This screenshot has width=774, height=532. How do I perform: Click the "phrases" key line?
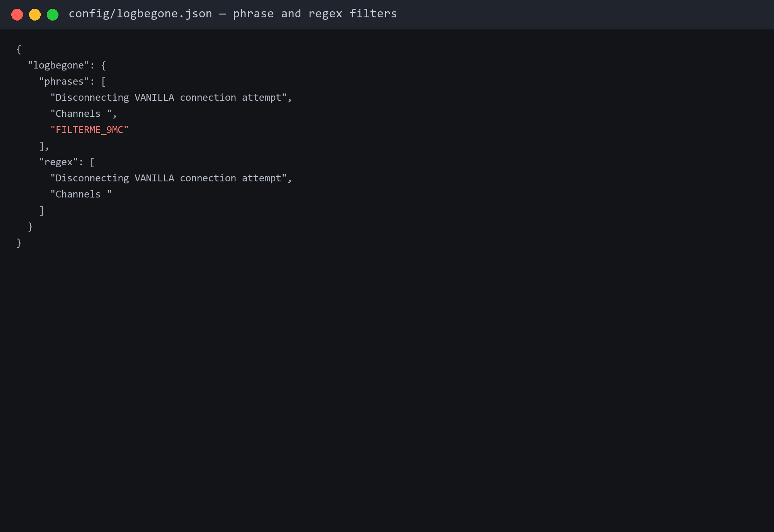(73, 81)
